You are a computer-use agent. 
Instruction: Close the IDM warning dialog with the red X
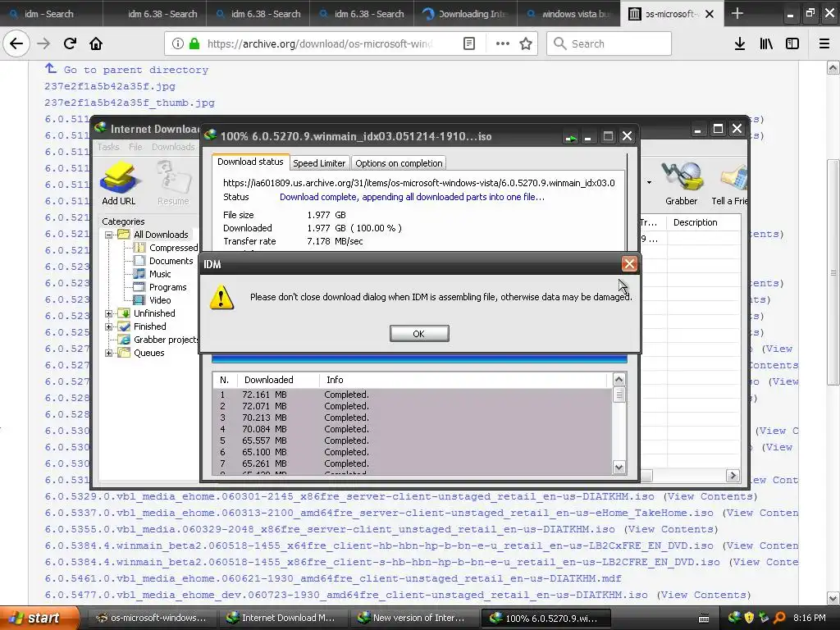click(629, 263)
